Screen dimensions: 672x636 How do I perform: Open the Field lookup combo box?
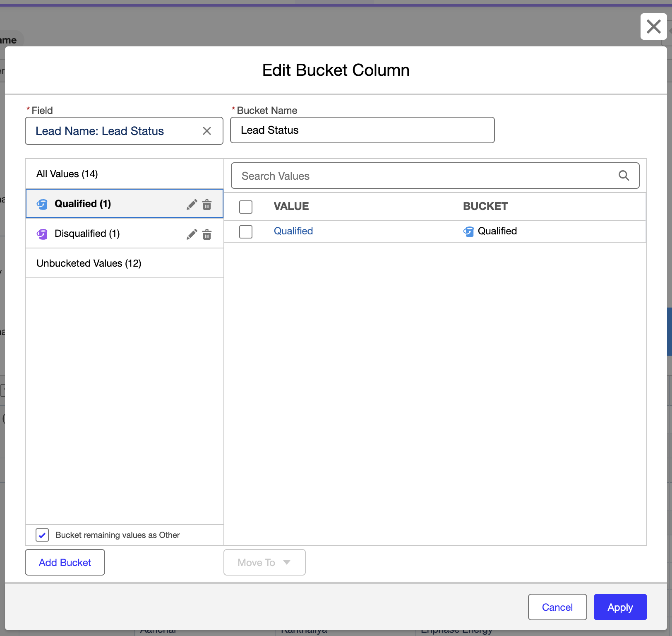pyautogui.click(x=124, y=131)
